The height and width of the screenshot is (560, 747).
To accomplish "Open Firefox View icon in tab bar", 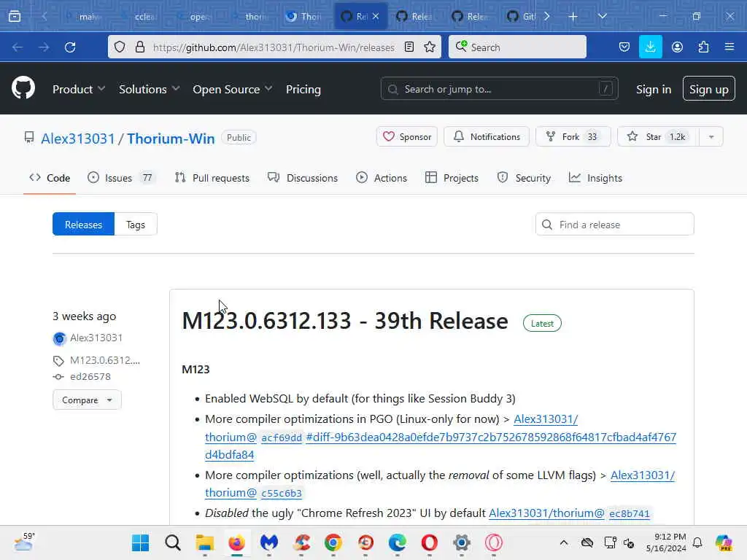I will tap(15, 16).
